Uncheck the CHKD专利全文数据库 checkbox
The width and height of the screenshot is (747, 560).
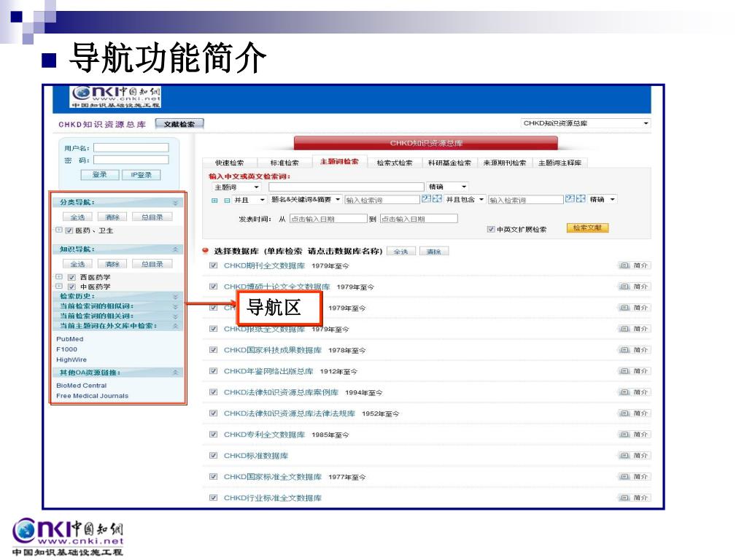coord(214,435)
